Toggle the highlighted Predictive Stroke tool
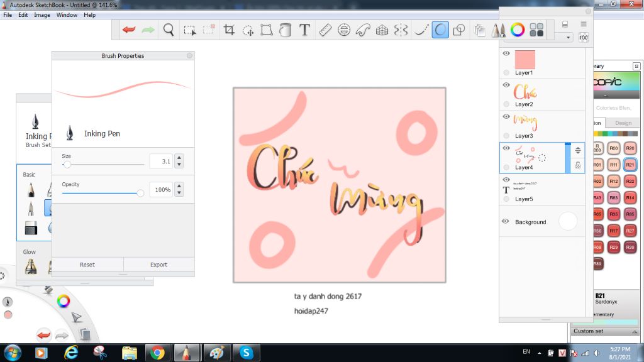Screen dimensions: 644x362 point(440,30)
